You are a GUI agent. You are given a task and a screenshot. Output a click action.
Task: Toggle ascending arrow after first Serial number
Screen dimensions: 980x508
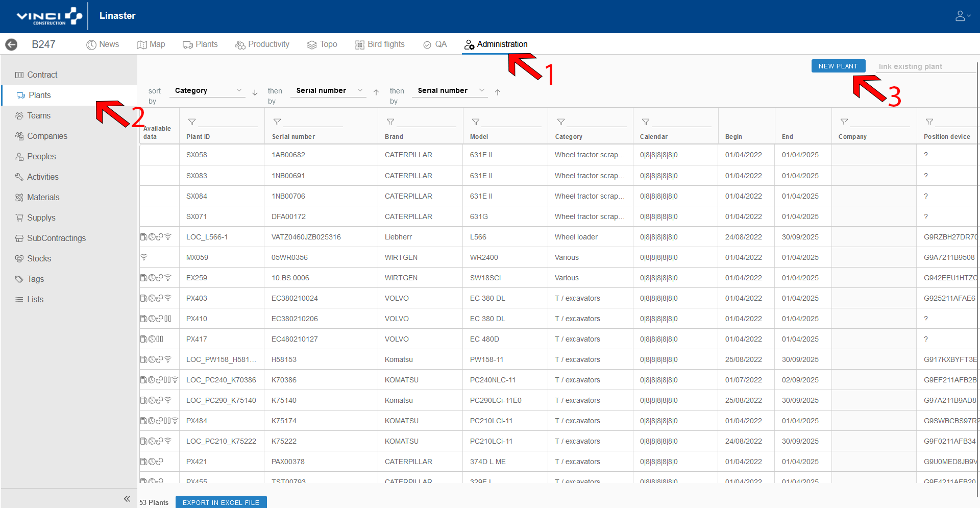376,92
